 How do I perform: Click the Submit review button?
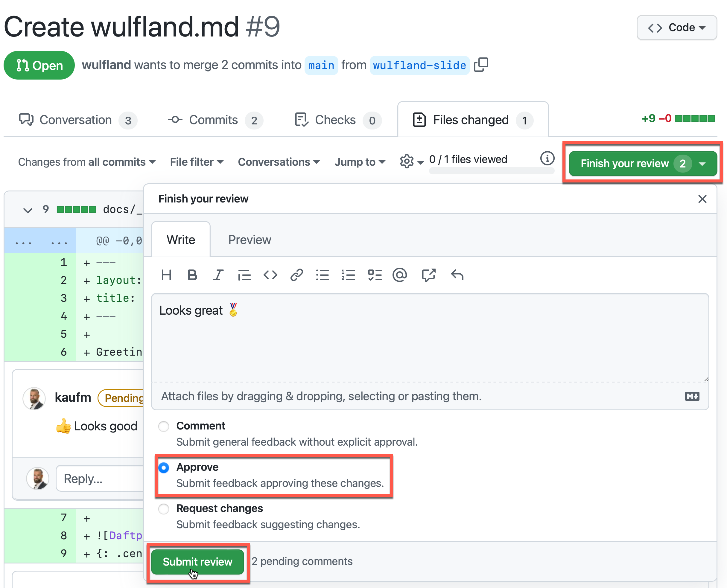pos(197,561)
